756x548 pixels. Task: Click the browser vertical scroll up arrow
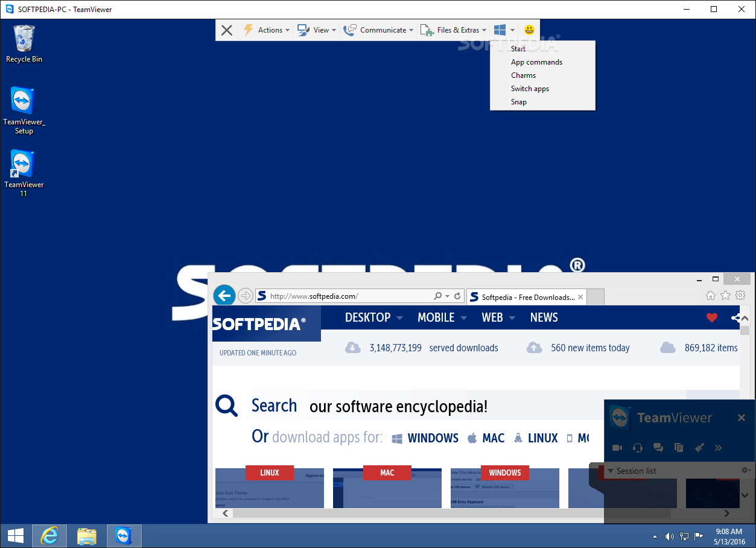745,317
